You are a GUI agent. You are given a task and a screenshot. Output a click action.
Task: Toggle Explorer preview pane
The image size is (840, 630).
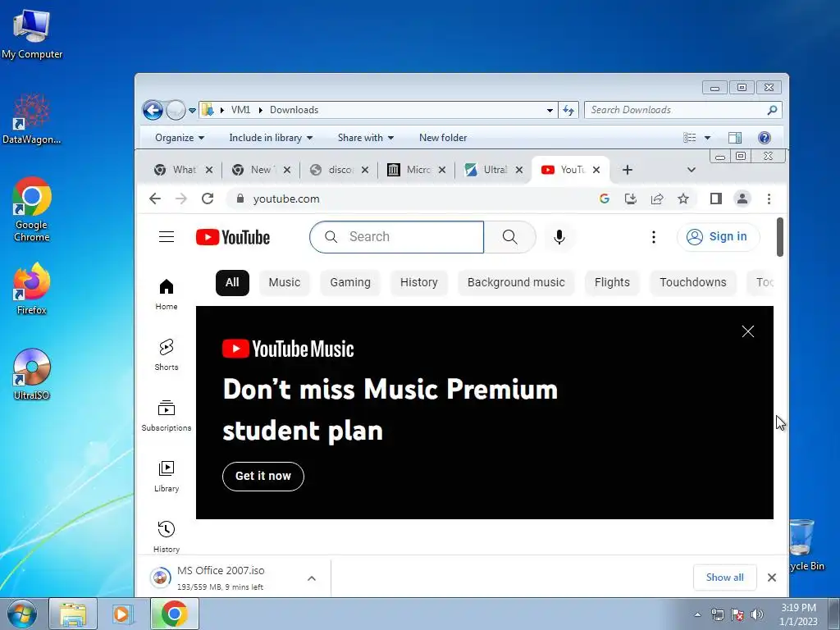click(x=734, y=138)
